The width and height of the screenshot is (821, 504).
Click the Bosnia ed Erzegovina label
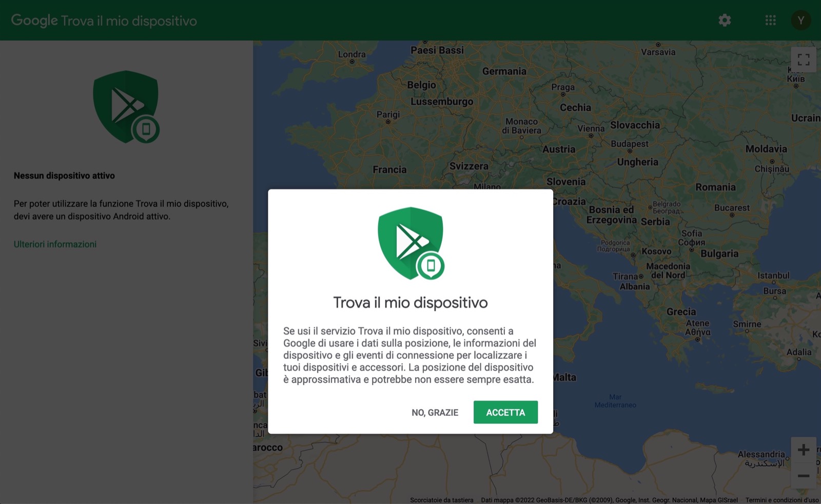(x=612, y=215)
